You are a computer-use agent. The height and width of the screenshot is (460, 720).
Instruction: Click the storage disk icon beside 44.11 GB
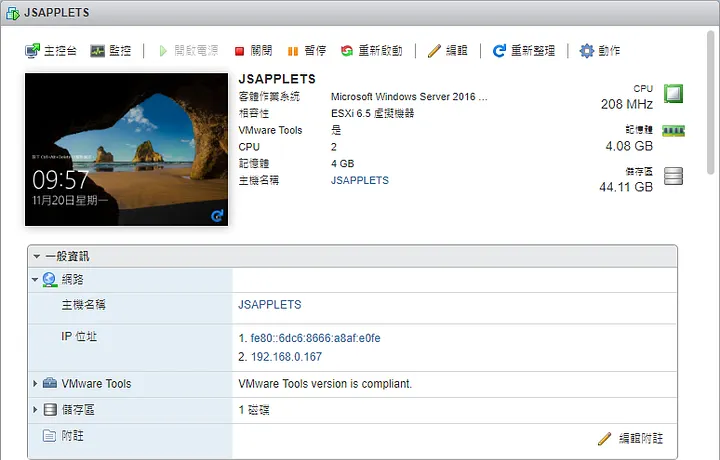point(673,176)
